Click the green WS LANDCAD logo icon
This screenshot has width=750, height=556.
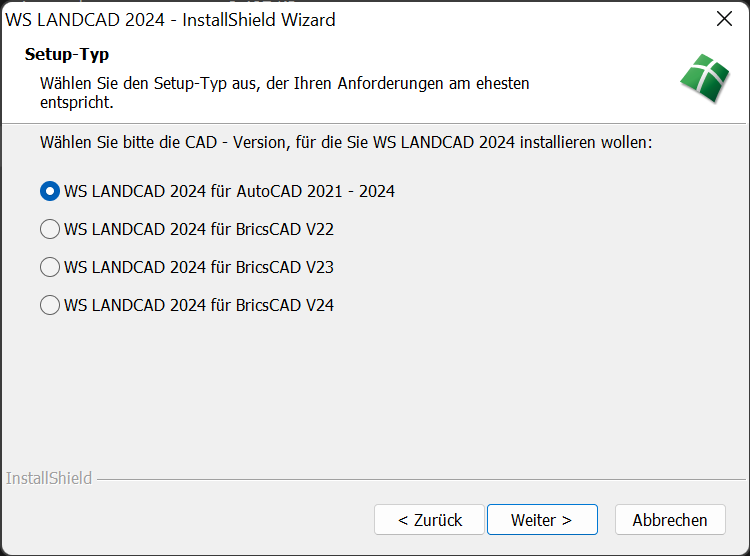(704, 79)
